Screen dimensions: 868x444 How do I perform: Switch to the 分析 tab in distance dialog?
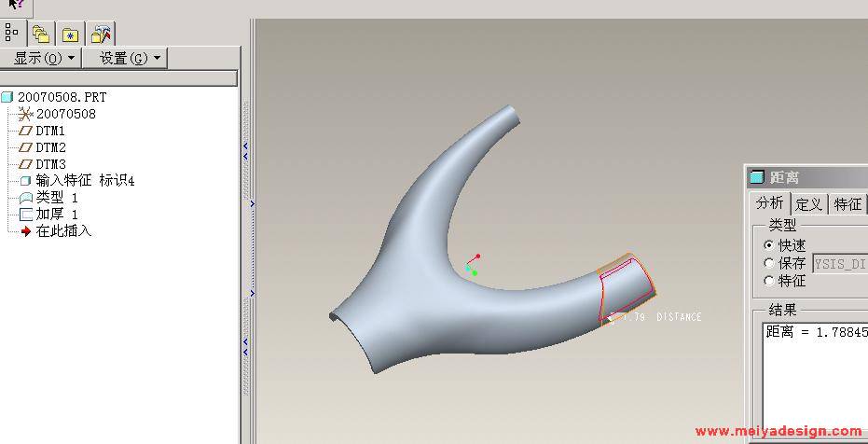[x=769, y=203]
